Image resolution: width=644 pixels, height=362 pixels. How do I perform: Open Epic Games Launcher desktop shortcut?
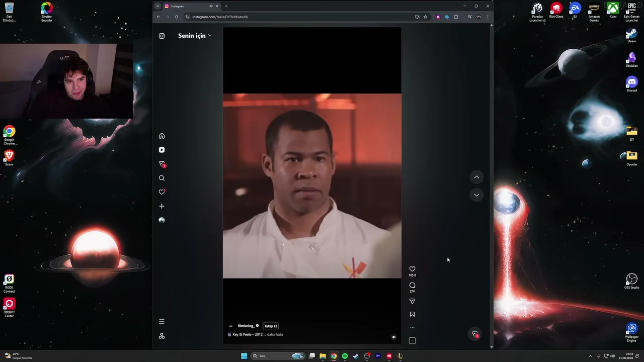[x=631, y=12]
